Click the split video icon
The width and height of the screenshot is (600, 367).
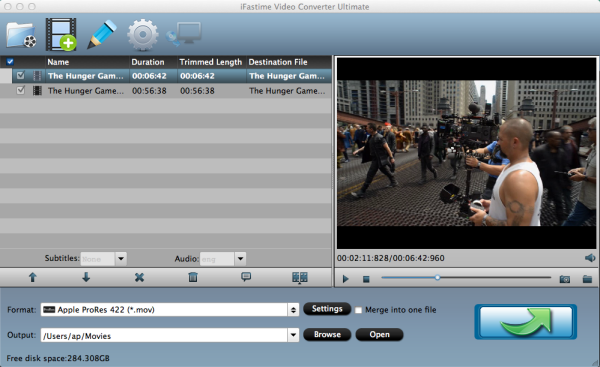click(x=300, y=277)
